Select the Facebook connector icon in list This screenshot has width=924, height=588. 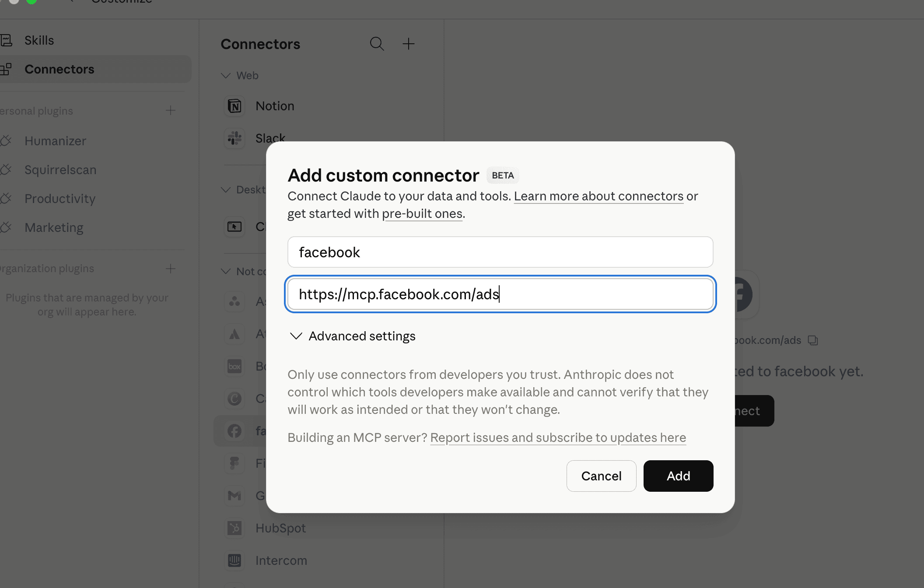pos(234,431)
